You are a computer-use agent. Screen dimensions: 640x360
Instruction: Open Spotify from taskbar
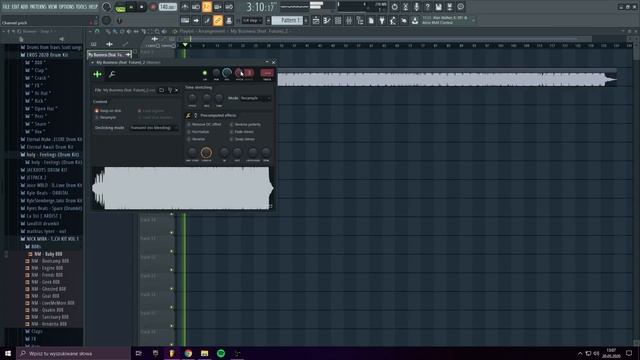(x=221, y=353)
